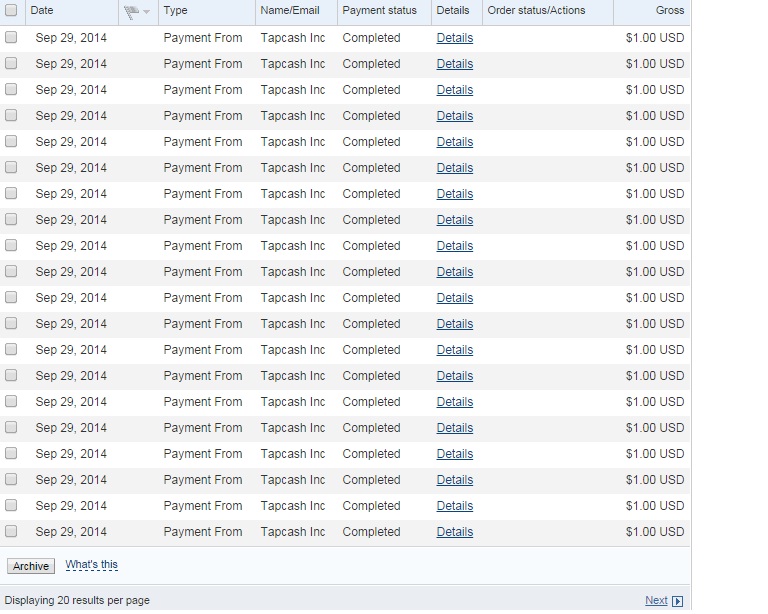The width and height of the screenshot is (768, 614).
Task: Open the "What's this" help link
Action: [92, 565]
